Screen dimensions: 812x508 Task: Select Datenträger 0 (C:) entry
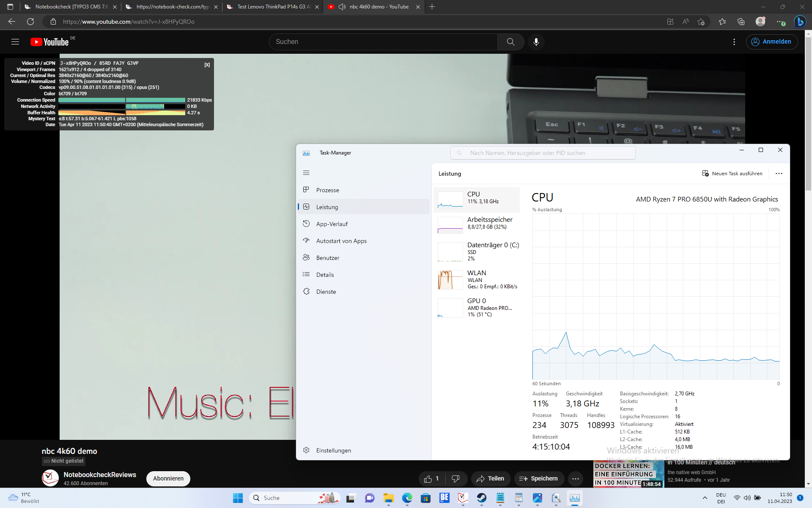tap(477, 251)
